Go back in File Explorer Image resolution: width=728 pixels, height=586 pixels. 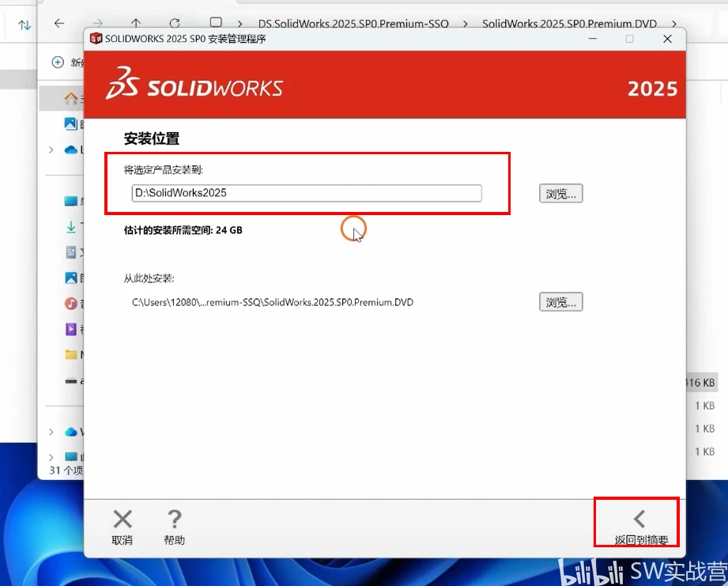click(59, 23)
